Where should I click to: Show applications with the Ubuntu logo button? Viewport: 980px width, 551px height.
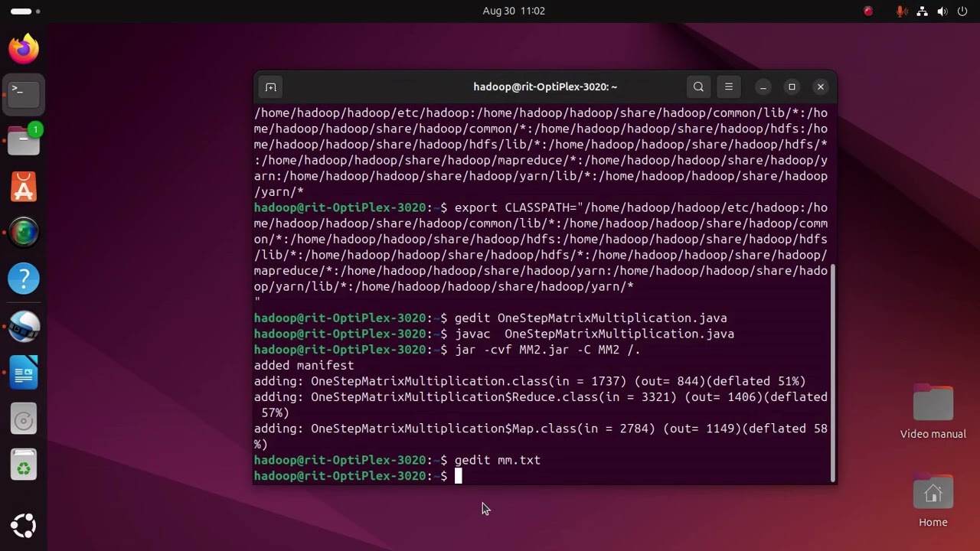24,525
